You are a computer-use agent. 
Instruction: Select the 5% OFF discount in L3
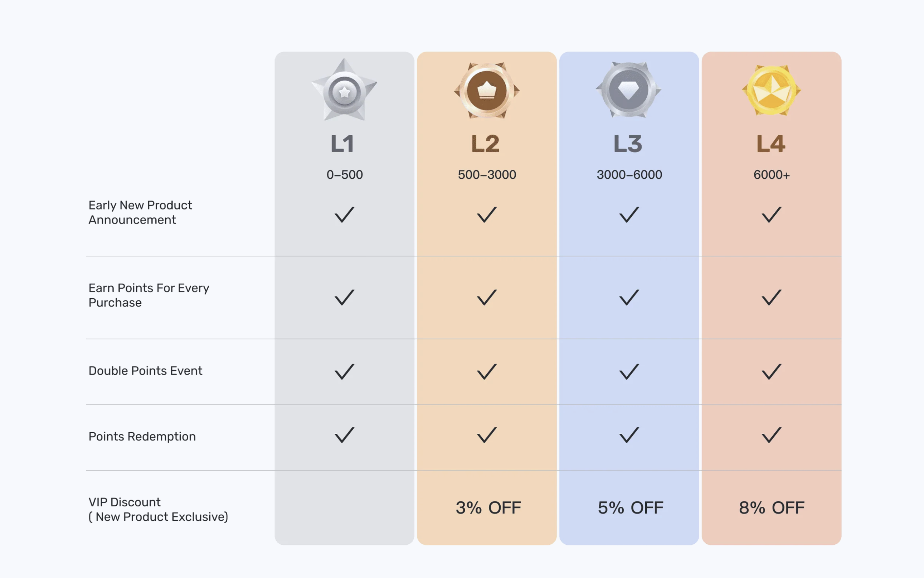pyautogui.click(x=630, y=508)
